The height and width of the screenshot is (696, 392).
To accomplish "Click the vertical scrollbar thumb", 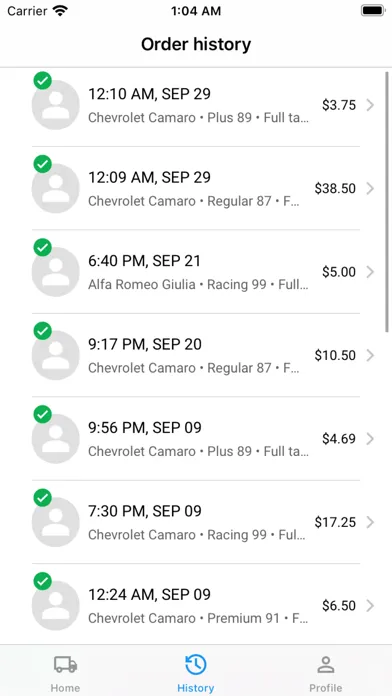I will (387, 202).
